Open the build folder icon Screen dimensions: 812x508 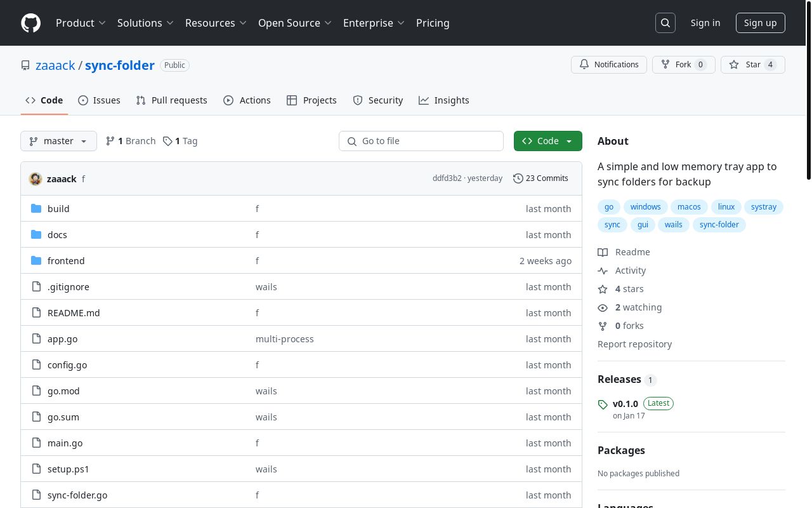[36, 209]
